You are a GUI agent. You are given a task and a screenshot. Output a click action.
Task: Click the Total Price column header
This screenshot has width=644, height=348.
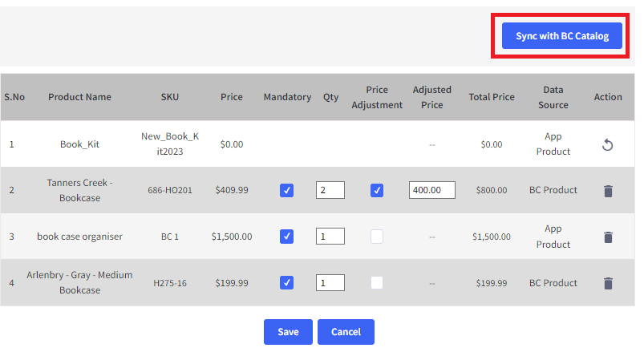point(492,97)
